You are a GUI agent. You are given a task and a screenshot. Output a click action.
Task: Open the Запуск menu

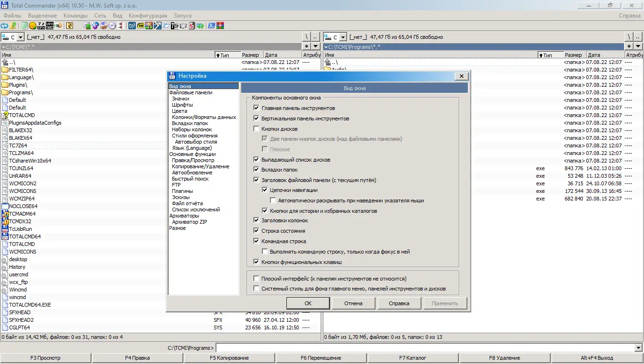pos(183,16)
